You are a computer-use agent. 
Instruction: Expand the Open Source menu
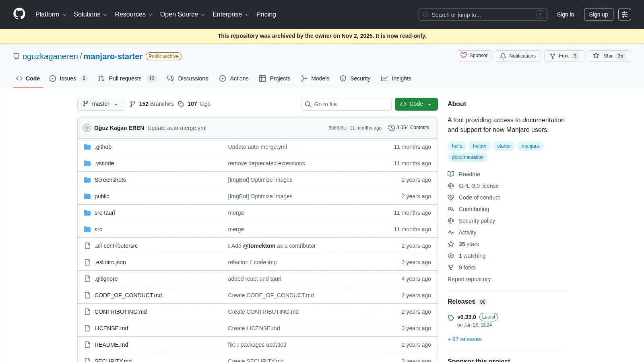[x=183, y=14]
